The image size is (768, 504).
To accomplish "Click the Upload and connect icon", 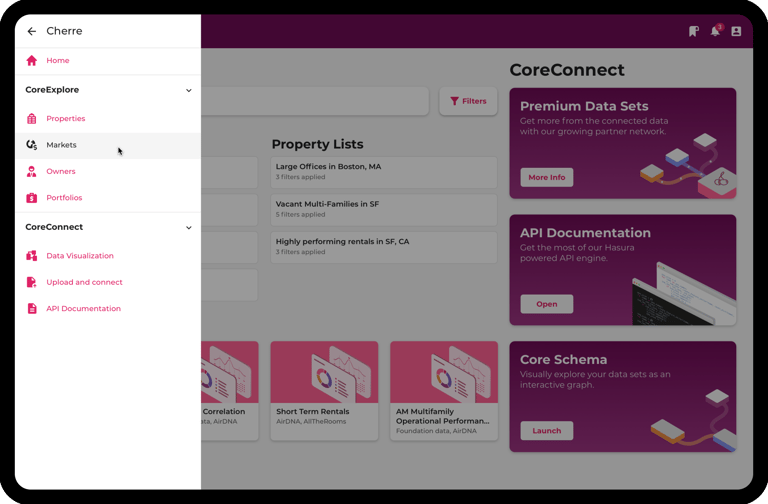I will pos(32,283).
